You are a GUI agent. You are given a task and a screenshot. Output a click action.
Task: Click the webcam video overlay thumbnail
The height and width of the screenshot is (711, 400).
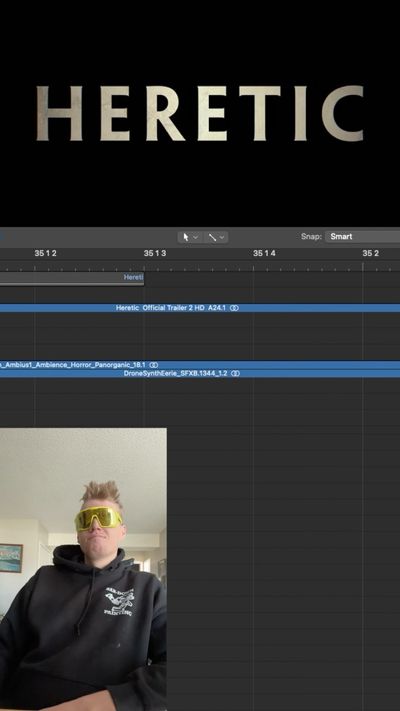point(83,570)
